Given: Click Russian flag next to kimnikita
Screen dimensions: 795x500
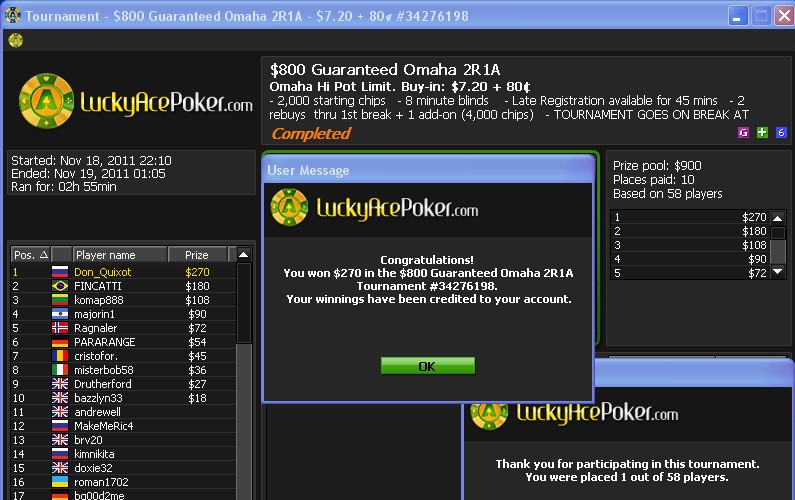Looking at the screenshot, I should click(x=60, y=454).
